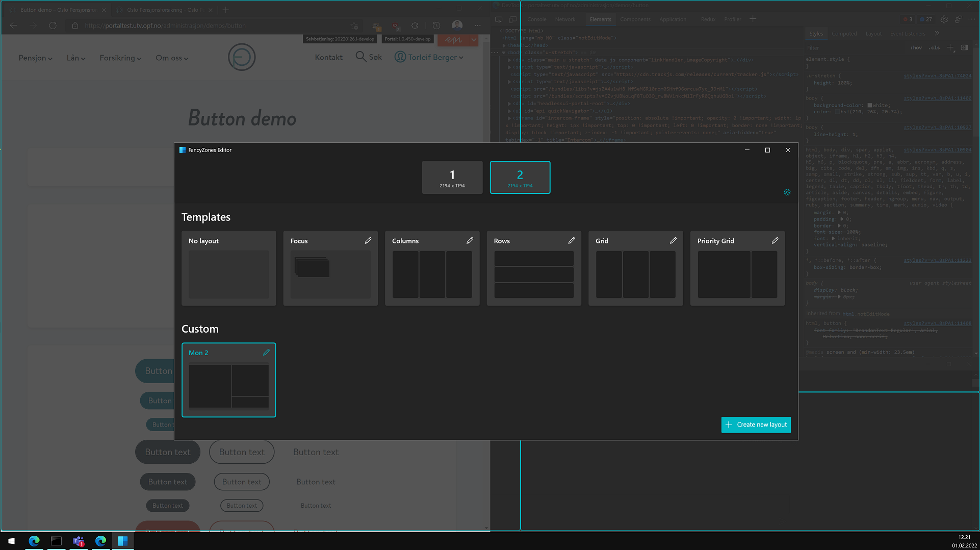Click Create new layout button
This screenshot has width=980, height=550.
click(x=756, y=424)
